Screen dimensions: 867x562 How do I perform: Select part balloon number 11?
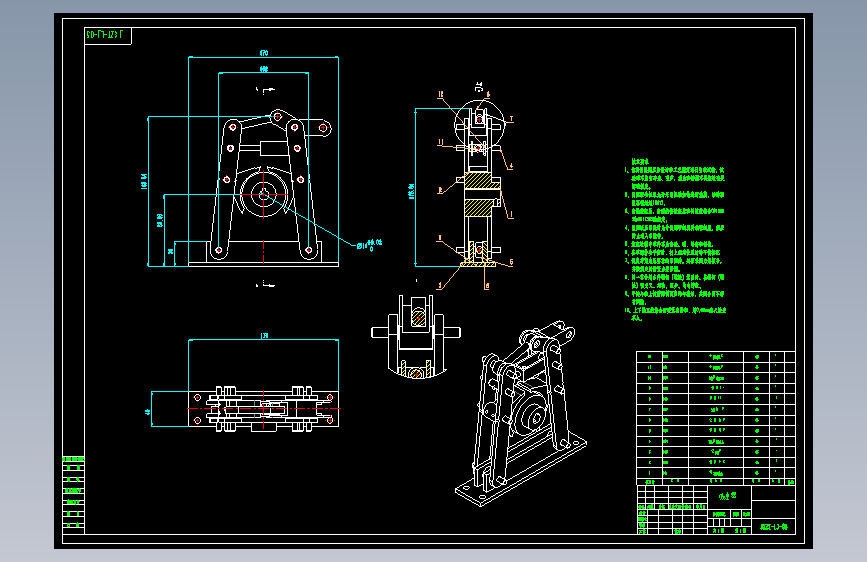click(x=441, y=143)
